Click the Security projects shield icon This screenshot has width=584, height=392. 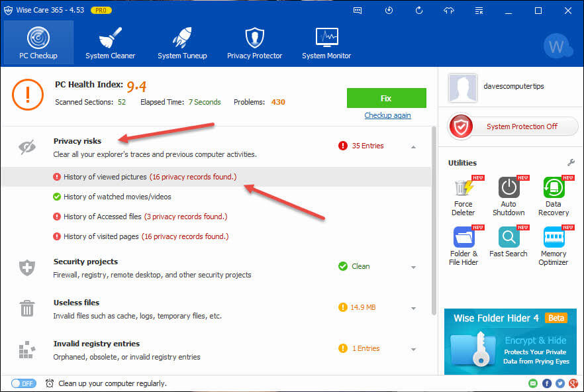(27, 268)
